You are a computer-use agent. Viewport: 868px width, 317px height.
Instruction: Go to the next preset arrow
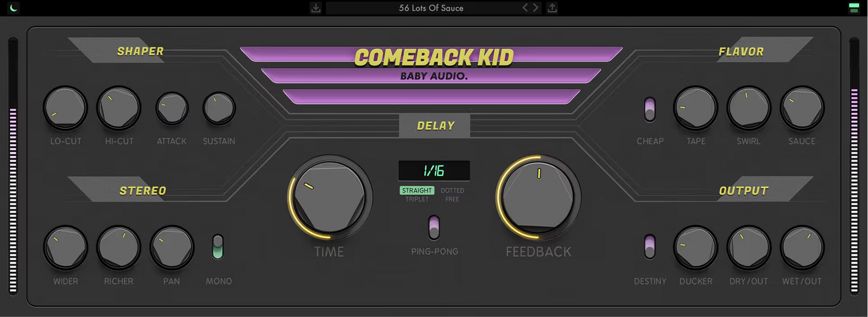pyautogui.click(x=536, y=8)
